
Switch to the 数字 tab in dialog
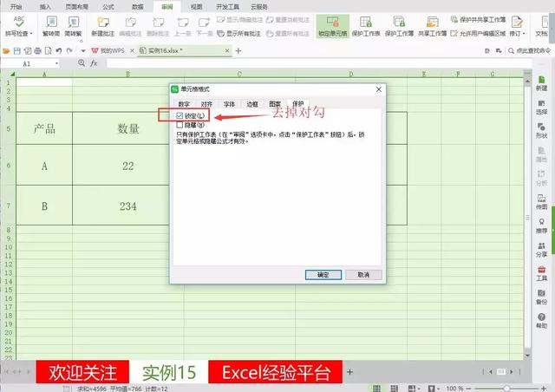(x=184, y=104)
